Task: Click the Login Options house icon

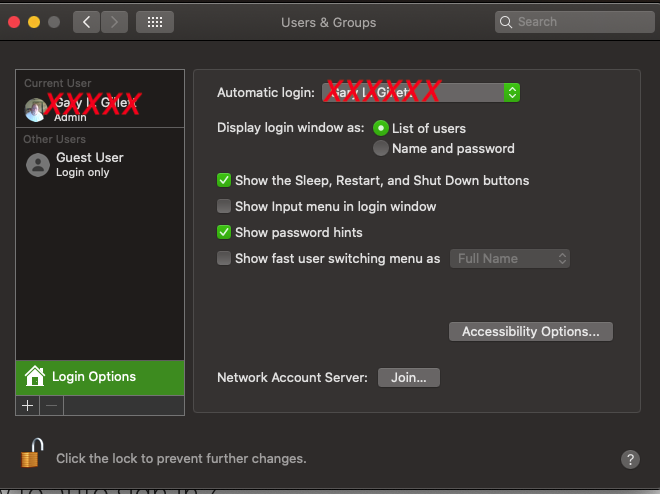Action: coord(35,376)
